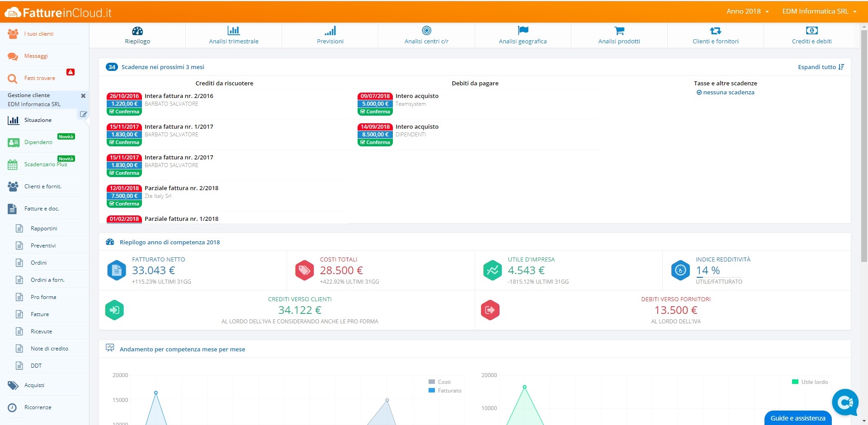The width and height of the screenshot is (868, 425).
Task: Click the Crediti e debiti money icon
Action: (x=811, y=30)
